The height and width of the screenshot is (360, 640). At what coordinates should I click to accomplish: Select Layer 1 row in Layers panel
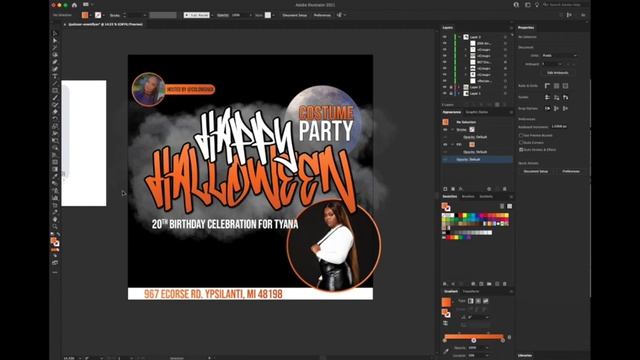tap(476, 93)
